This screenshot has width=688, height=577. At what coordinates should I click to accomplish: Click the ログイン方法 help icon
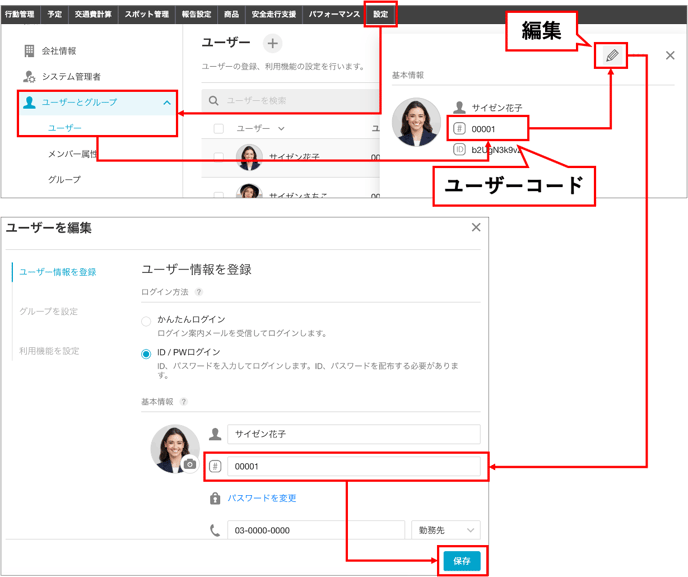point(199,292)
